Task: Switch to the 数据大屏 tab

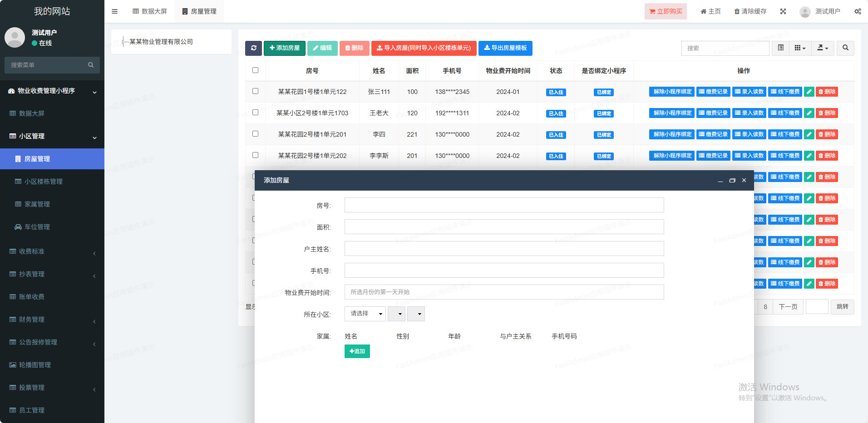Action: (x=150, y=11)
